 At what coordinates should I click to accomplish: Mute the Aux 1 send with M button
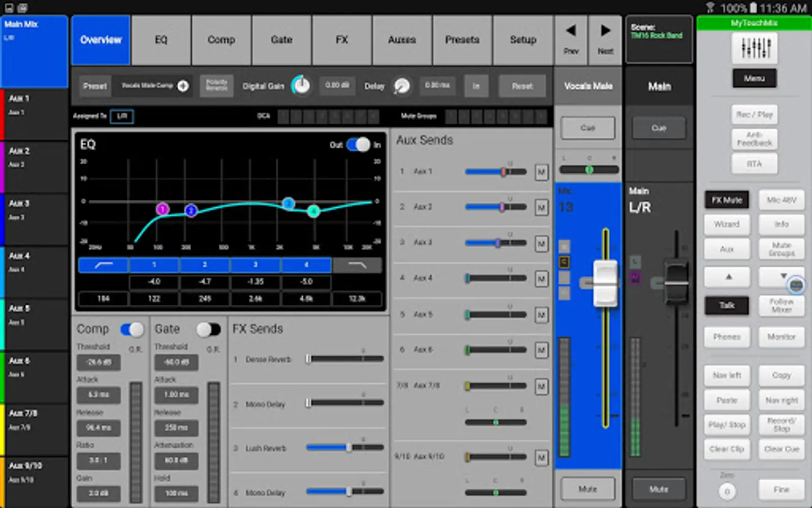point(541,172)
